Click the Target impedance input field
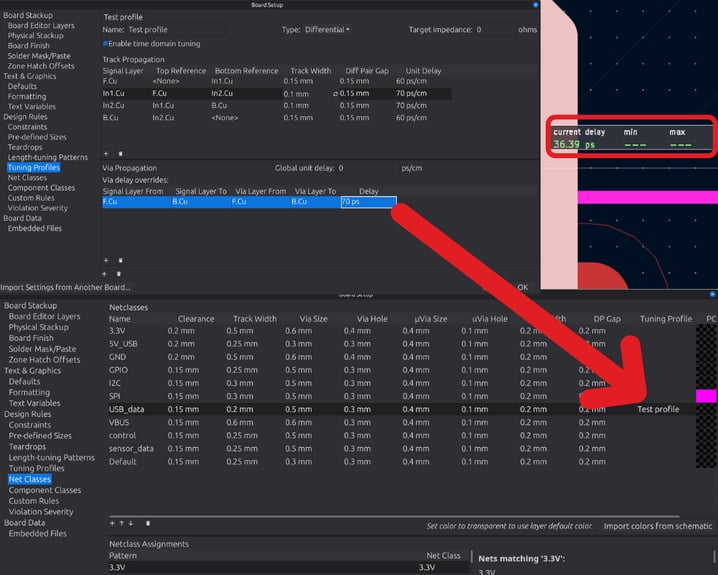718x575 pixels. (494, 29)
